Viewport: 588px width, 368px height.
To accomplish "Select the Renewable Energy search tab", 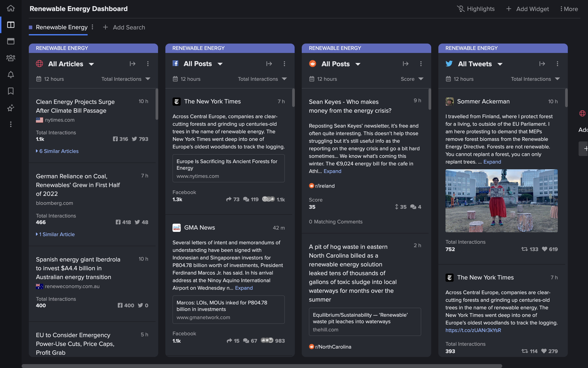I will (58, 27).
